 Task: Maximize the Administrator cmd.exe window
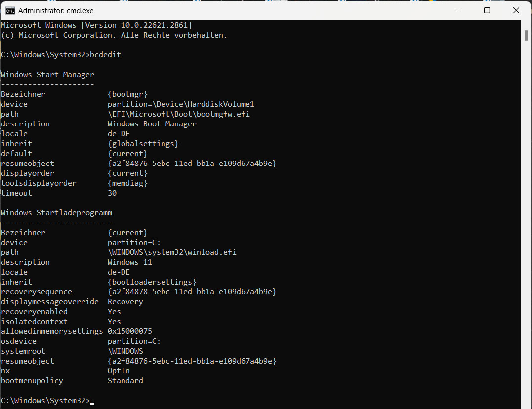(487, 10)
